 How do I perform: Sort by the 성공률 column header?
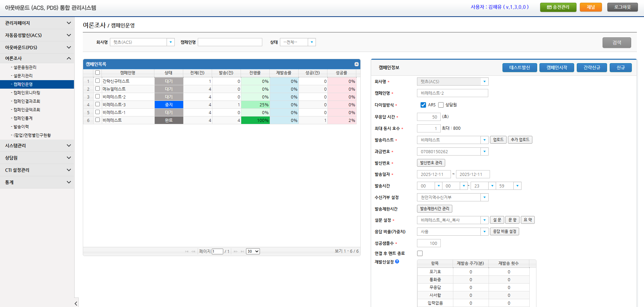point(341,73)
